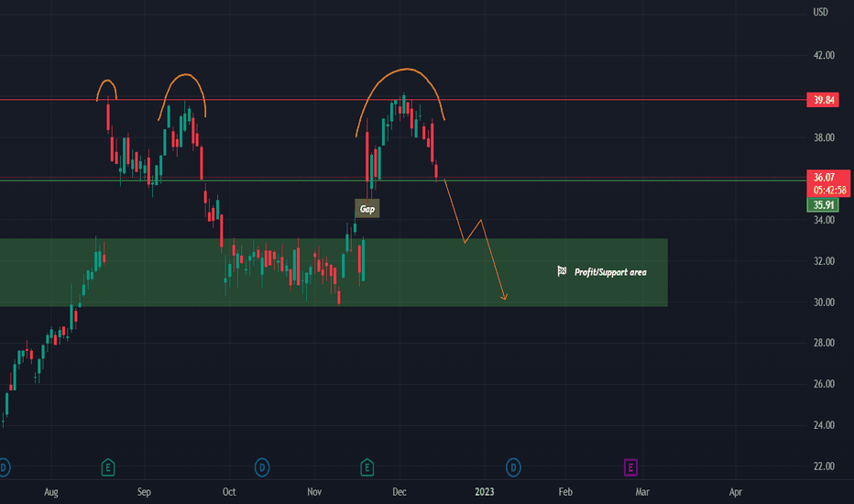Open the green earnings marker near Aug
854x504 pixels.
108,467
